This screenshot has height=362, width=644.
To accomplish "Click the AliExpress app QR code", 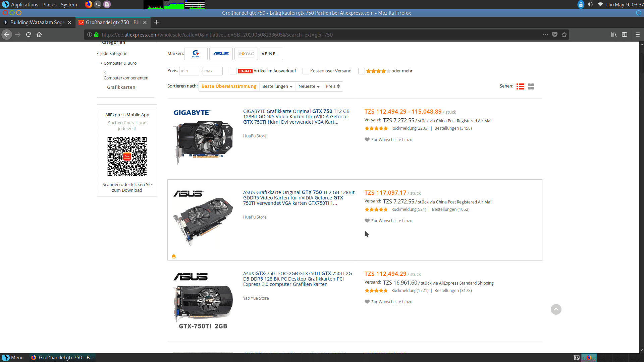I will point(127,157).
